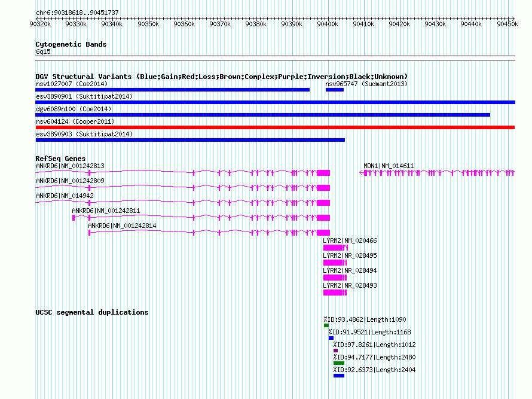Select first exon of ANKRD6 NM_001242814
The image size is (532, 399).
coord(89,233)
